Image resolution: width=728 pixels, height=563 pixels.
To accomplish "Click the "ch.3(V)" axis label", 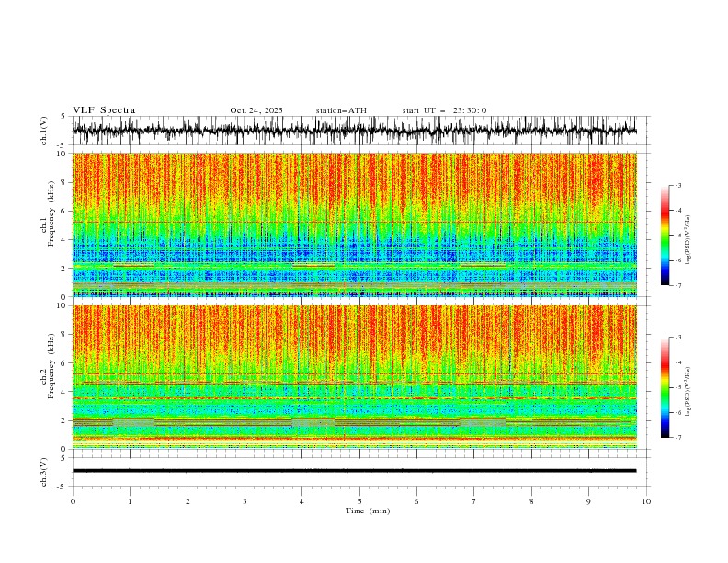I will pyautogui.click(x=44, y=472).
